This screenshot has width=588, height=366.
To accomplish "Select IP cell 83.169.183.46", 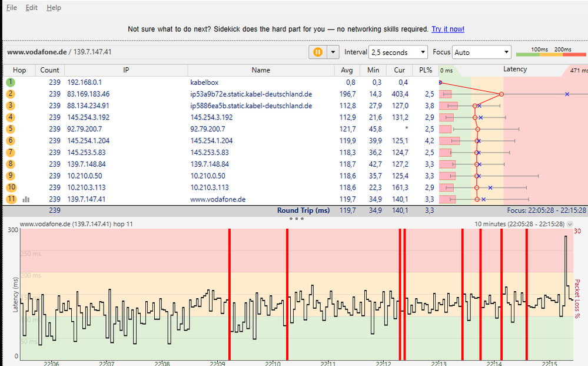I will [88, 94].
